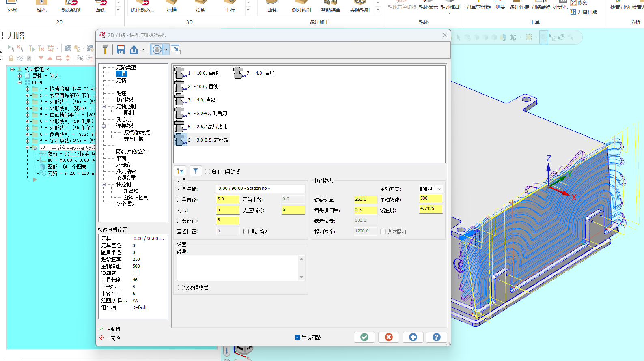Enable the 启用刀具过滤 checkbox

point(207,172)
